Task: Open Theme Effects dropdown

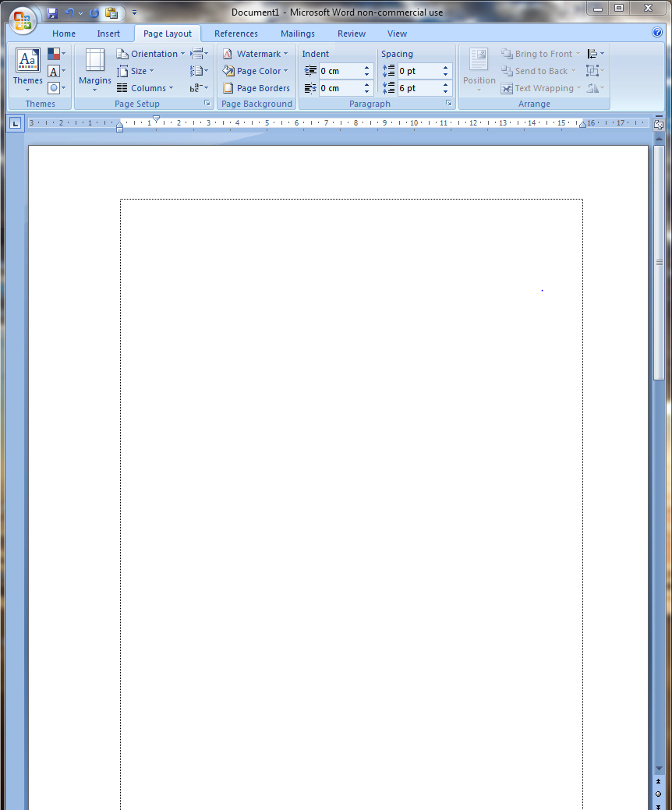Action: 56,88
